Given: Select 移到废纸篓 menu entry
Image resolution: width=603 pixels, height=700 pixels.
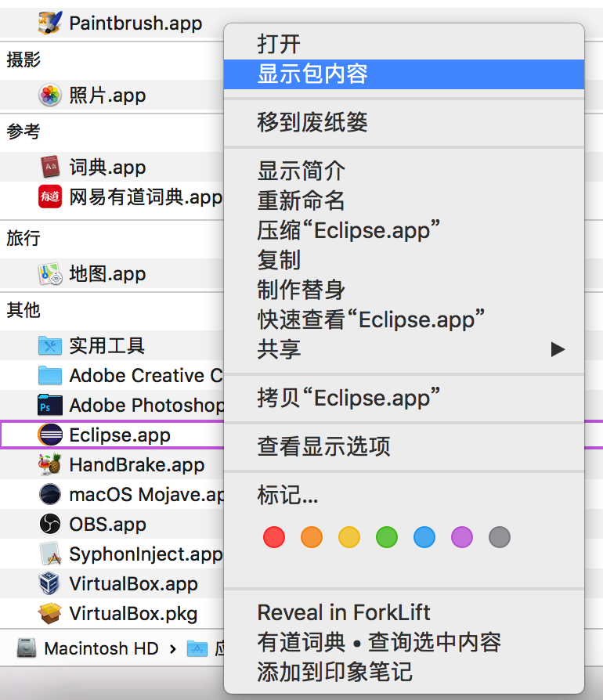Looking at the screenshot, I should 404,122.
